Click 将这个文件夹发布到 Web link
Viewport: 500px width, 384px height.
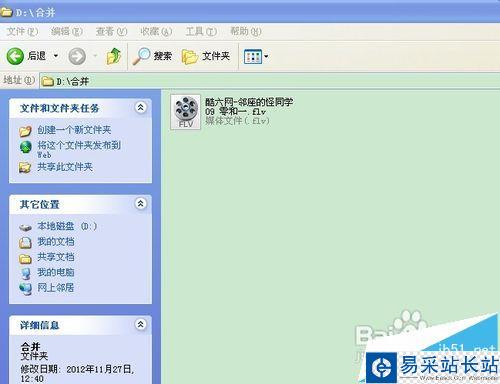click(x=79, y=149)
